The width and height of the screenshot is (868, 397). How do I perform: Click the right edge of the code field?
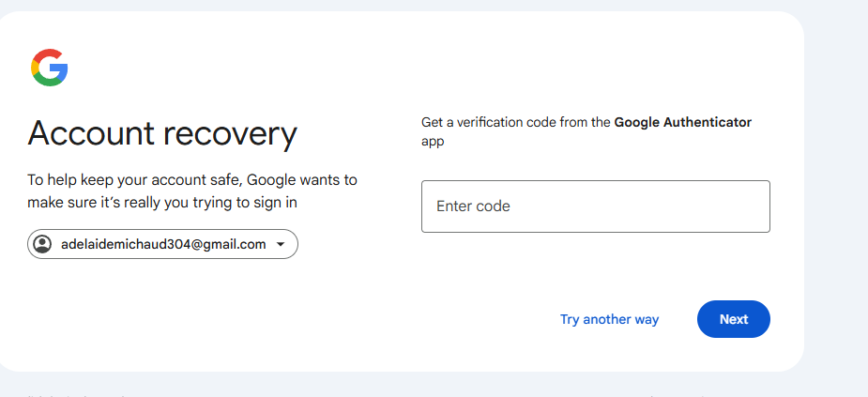tap(760, 206)
